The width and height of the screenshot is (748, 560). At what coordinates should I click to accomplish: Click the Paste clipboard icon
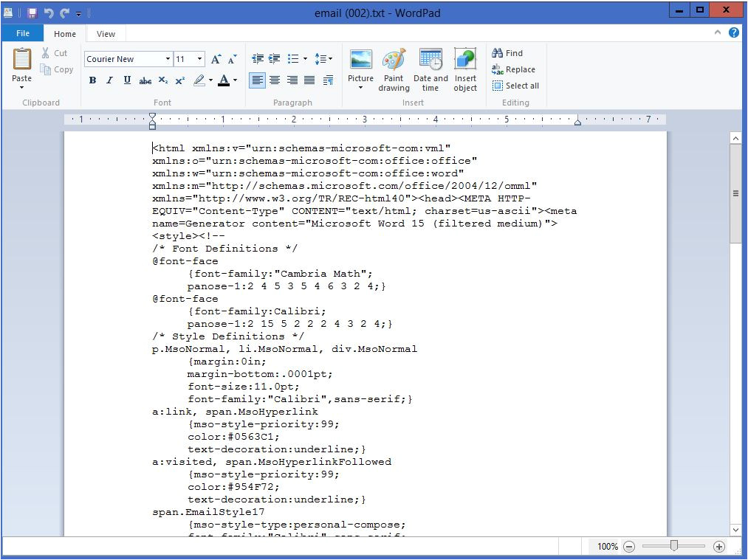tap(22, 60)
